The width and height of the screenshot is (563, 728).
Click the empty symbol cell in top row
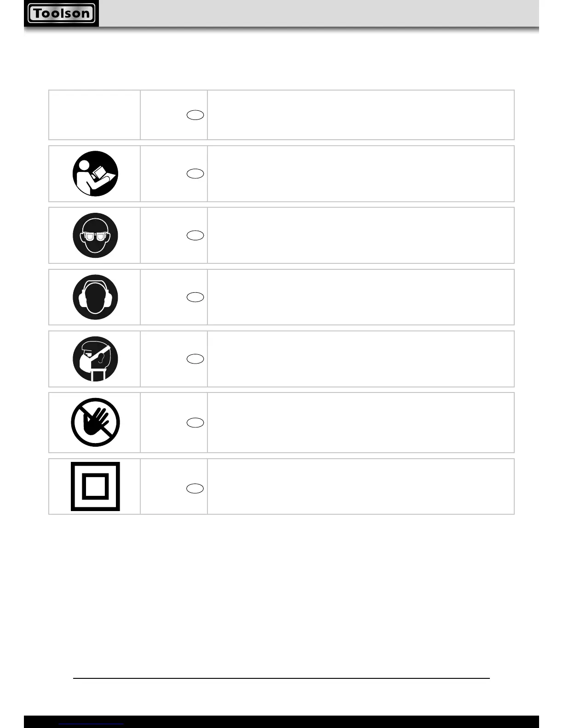(94, 115)
